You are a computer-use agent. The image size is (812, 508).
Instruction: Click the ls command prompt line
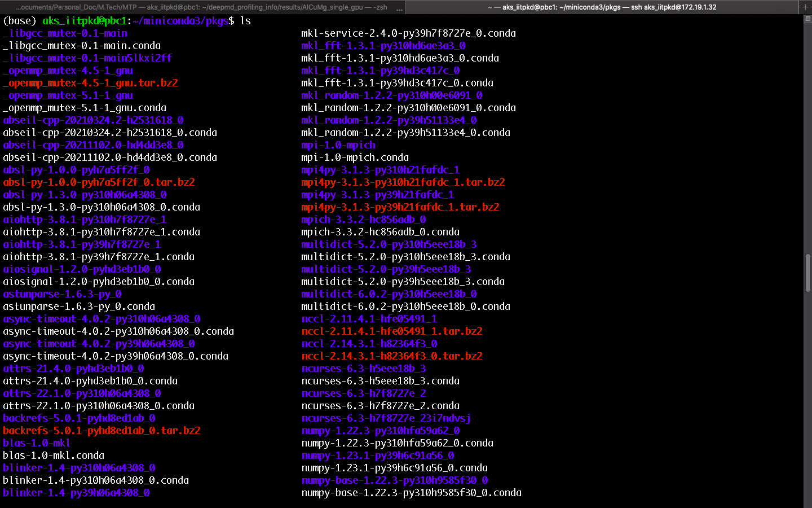(127, 21)
